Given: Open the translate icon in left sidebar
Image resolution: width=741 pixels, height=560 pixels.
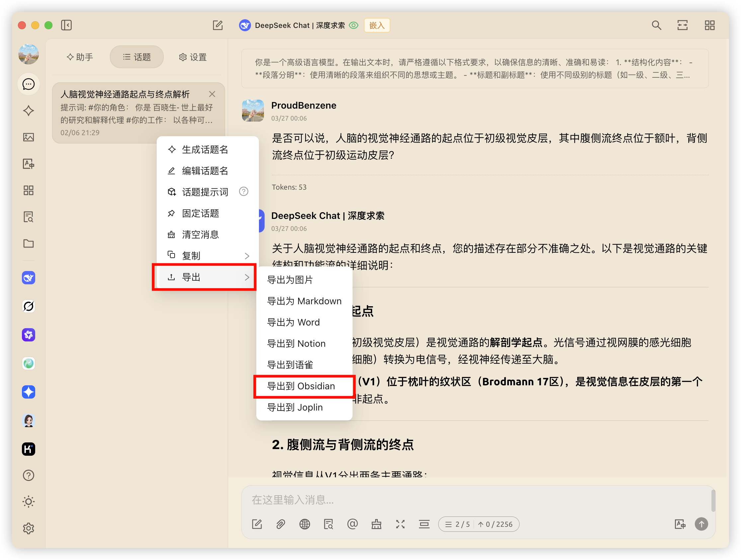Looking at the screenshot, I should [29, 164].
